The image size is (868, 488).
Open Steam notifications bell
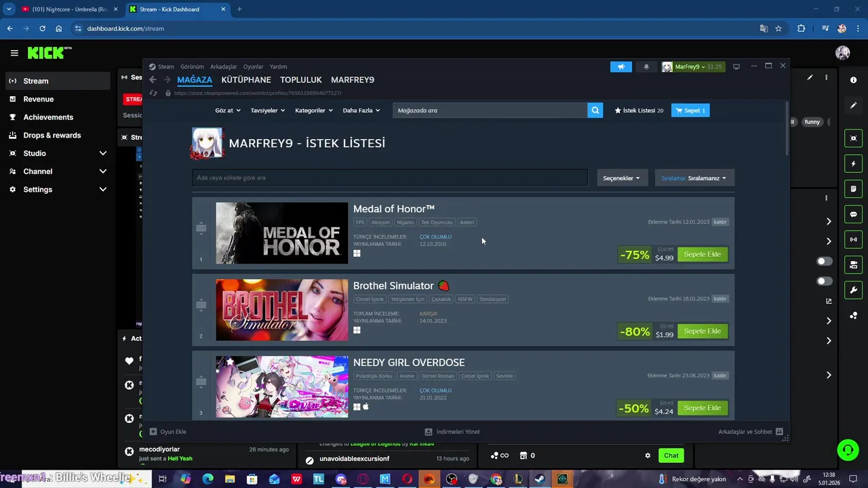click(x=646, y=66)
